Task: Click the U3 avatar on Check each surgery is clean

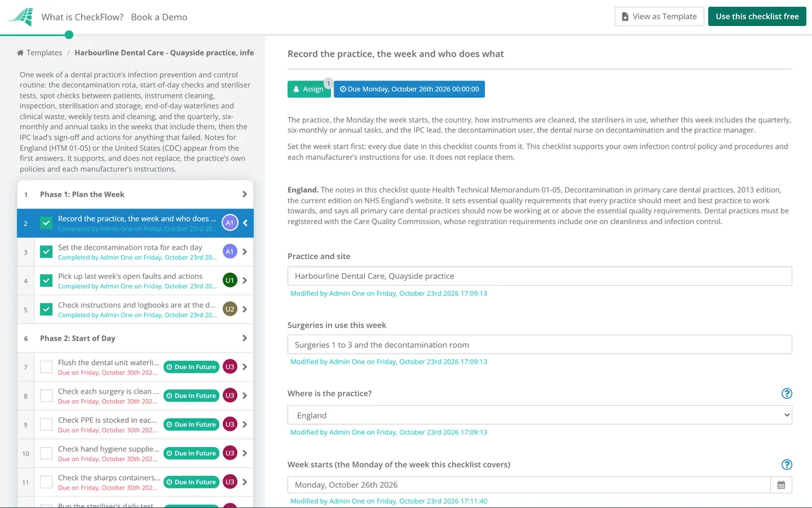Action: click(x=230, y=396)
